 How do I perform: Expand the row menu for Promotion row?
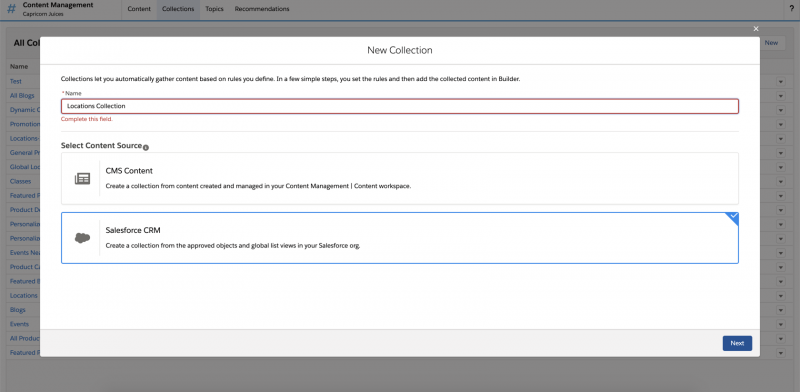[x=781, y=125]
